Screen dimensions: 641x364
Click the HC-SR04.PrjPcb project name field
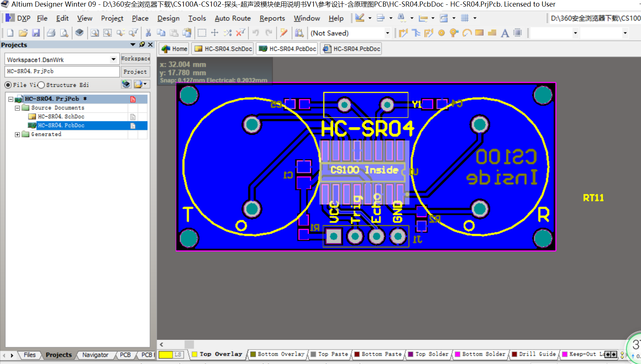coord(62,71)
